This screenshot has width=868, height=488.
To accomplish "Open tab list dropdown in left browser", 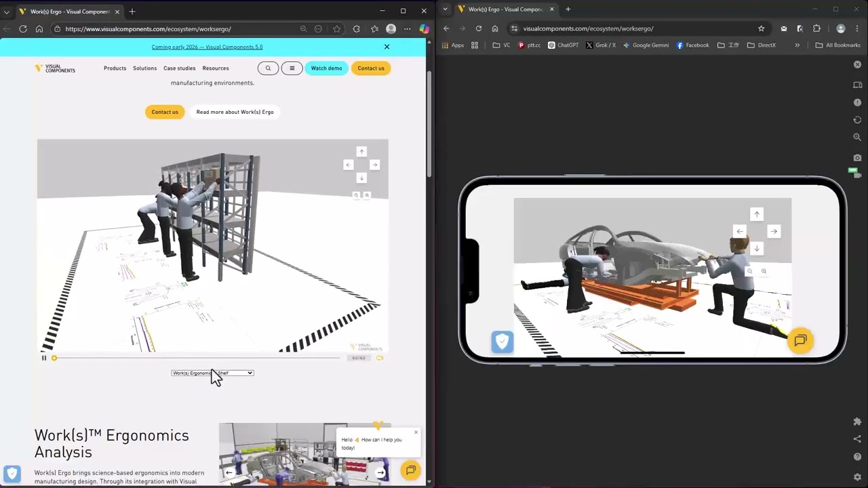I will 7,12.
